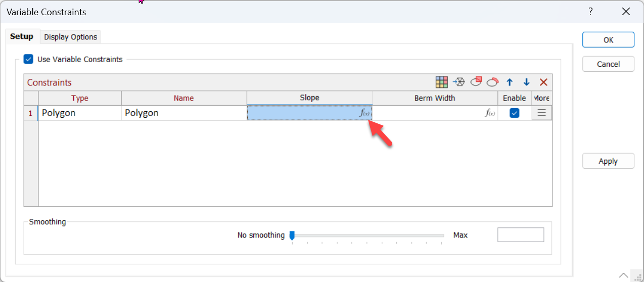Select the Setup tab
644x282 pixels.
[22, 36]
